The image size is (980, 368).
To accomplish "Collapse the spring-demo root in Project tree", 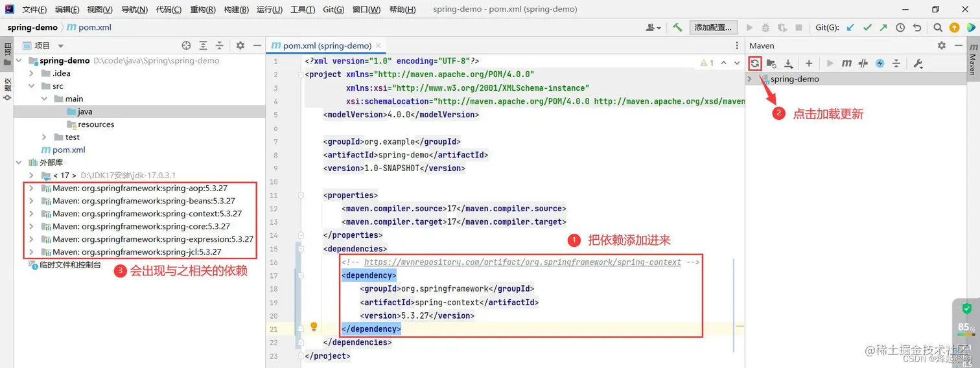I will pos(19,60).
